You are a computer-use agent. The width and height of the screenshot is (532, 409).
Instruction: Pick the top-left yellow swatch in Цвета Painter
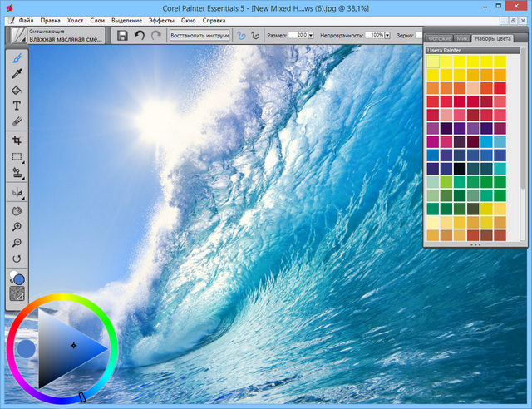click(433, 62)
